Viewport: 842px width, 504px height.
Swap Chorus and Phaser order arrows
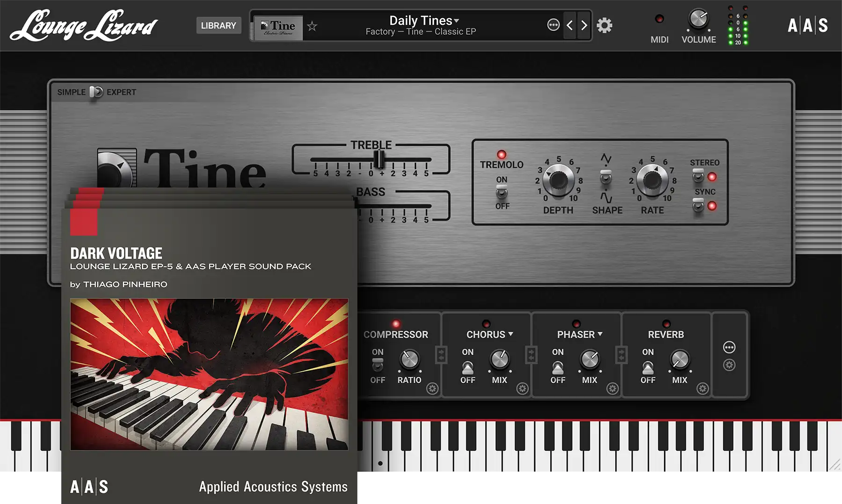click(x=531, y=355)
